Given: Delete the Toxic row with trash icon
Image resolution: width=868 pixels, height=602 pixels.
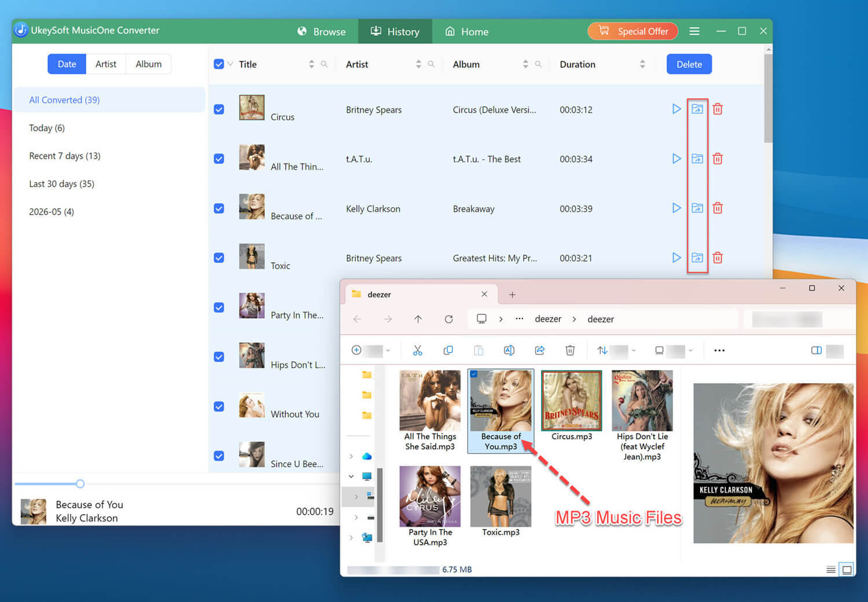Looking at the screenshot, I should point(718,258).
